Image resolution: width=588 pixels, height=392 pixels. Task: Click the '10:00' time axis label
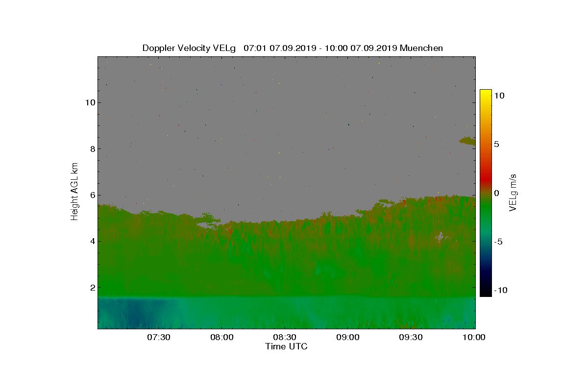pos(474,337)
